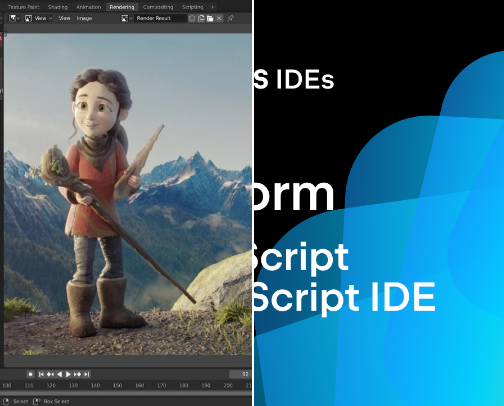Jump to the previous keyframe
The image size is (504, 406).
[x=50, y=374]
